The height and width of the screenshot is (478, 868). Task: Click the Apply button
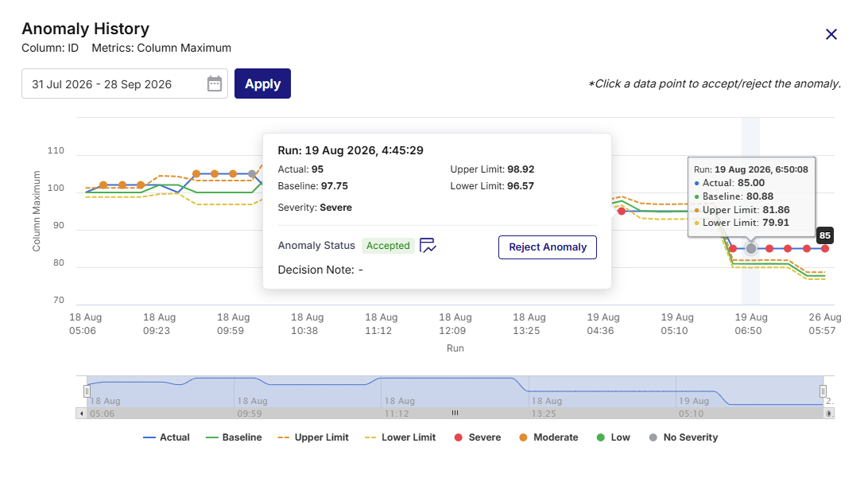click(262, 84)
